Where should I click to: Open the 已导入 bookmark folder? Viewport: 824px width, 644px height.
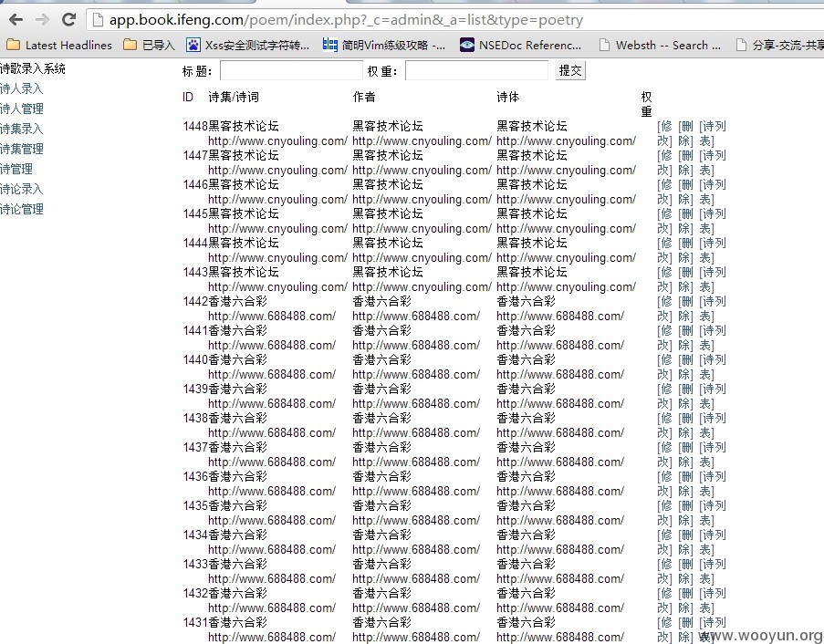(150, 46)
